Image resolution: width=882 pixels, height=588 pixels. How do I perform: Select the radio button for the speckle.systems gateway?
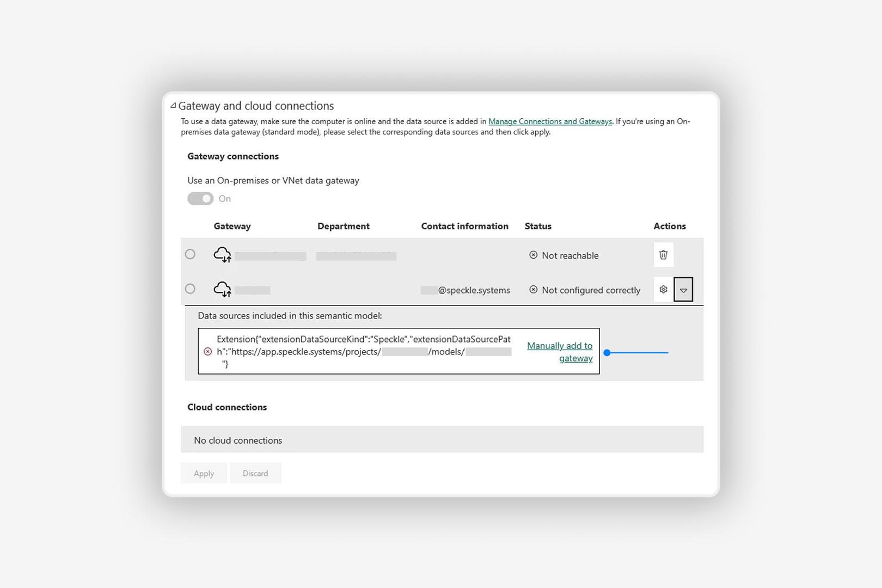coord(190,289)
